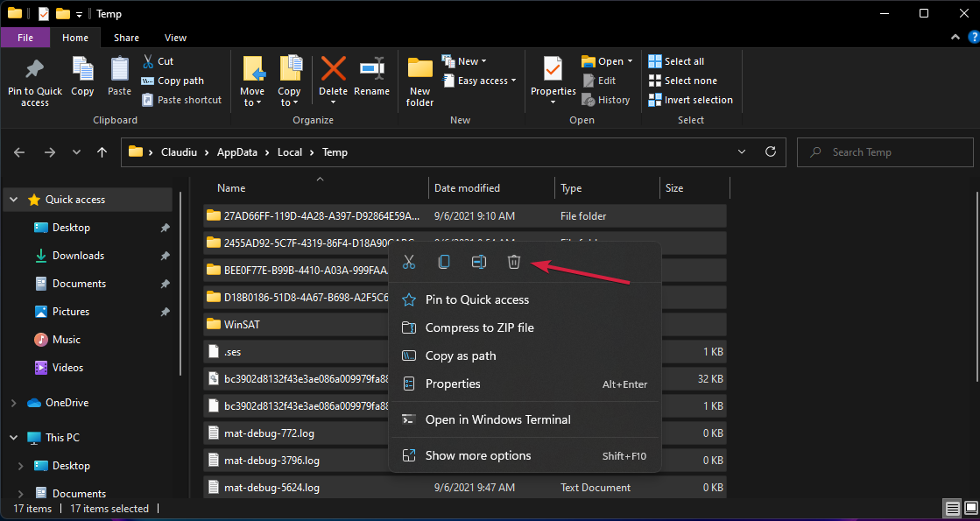This screenshot has width=980, height=521.
Task: Switch to the large icons view toggle
Action: click(969, 507)
